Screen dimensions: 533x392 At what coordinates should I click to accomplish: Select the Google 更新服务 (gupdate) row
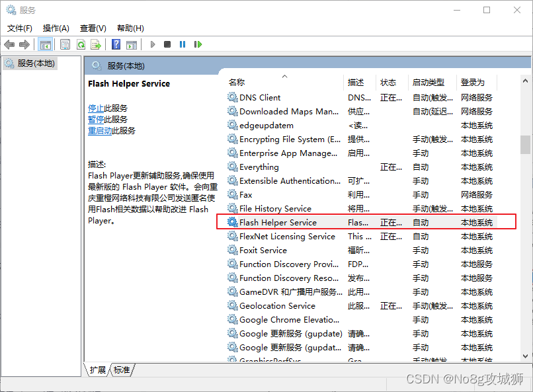click(x=362, y=334)
